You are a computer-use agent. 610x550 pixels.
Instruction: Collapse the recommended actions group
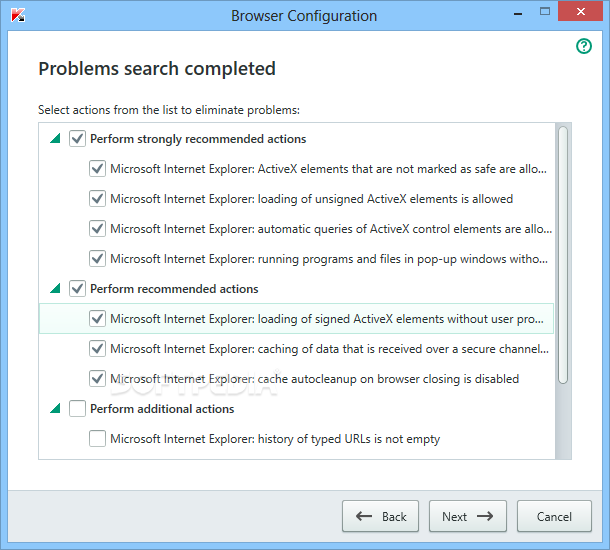click(55, 289)
